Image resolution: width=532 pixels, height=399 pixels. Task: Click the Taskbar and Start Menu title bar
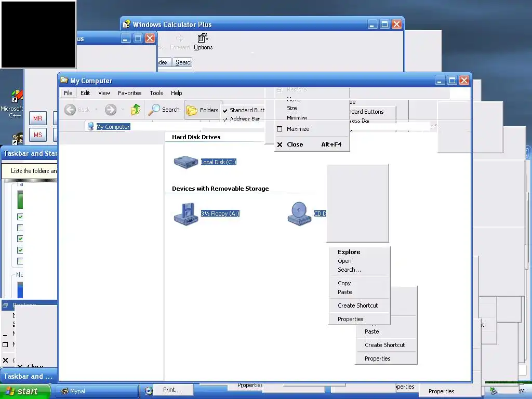pyautogui.click(x=30, y=153)
